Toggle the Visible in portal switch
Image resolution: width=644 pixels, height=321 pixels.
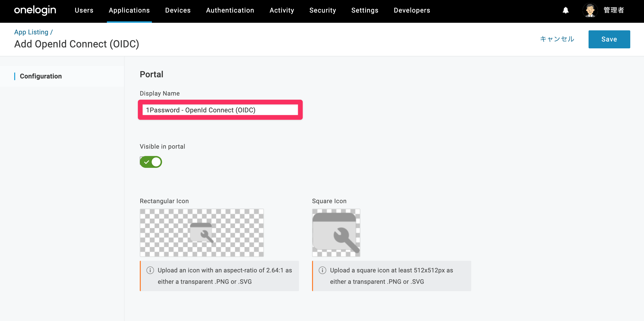[151, 162]
